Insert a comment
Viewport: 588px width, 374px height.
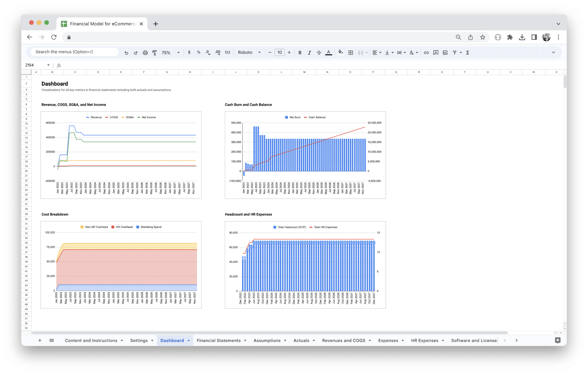(436, 52)
